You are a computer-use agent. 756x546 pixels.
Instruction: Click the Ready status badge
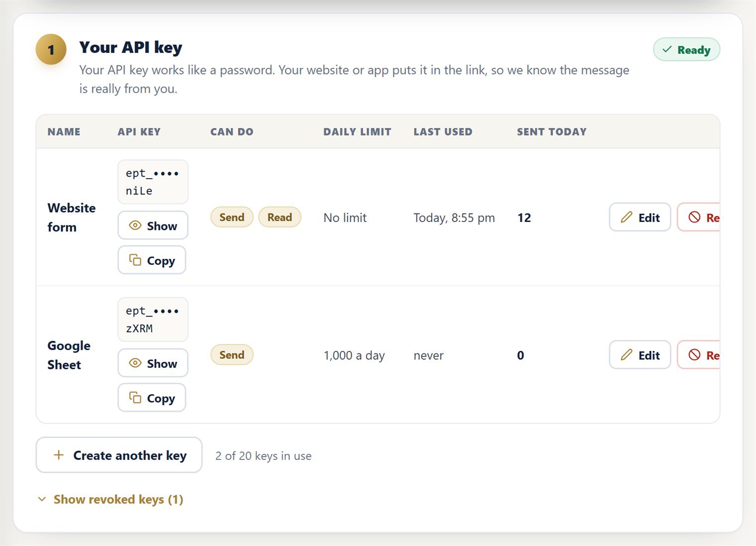point(686,50)
